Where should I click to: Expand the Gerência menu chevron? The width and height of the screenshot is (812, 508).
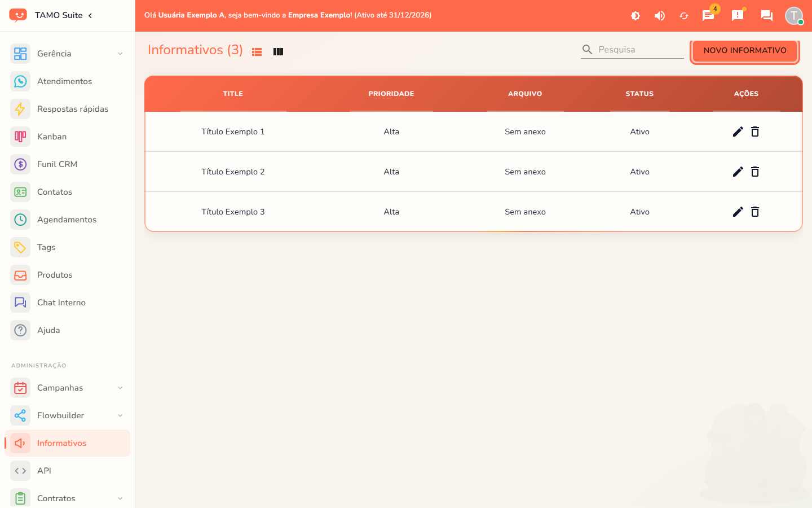[120, 54]
